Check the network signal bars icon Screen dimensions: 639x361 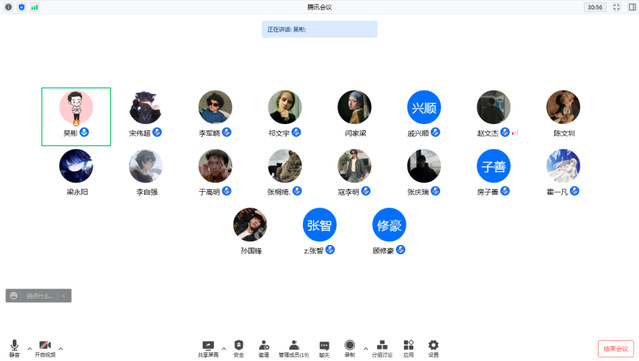[x=35, y=7]
